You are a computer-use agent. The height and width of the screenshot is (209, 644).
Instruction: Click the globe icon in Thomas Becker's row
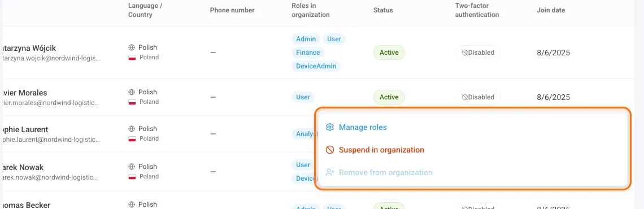coord(132,204)
